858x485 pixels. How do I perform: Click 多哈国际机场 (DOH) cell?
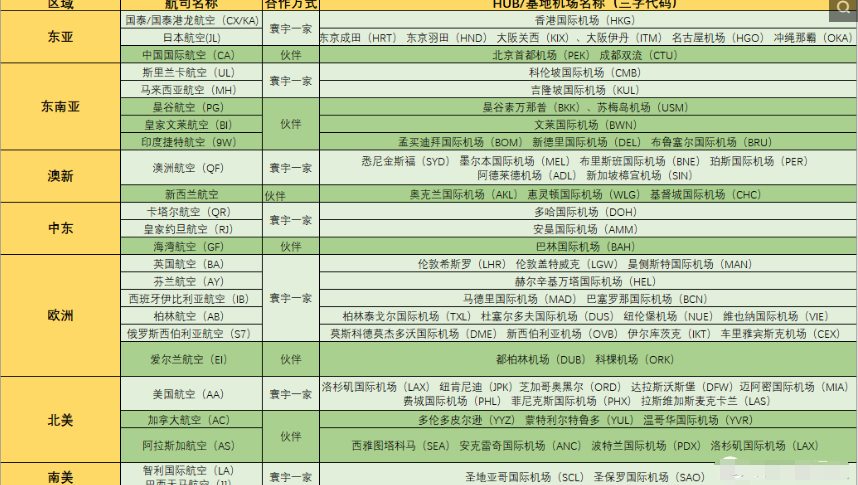(588, 212)
